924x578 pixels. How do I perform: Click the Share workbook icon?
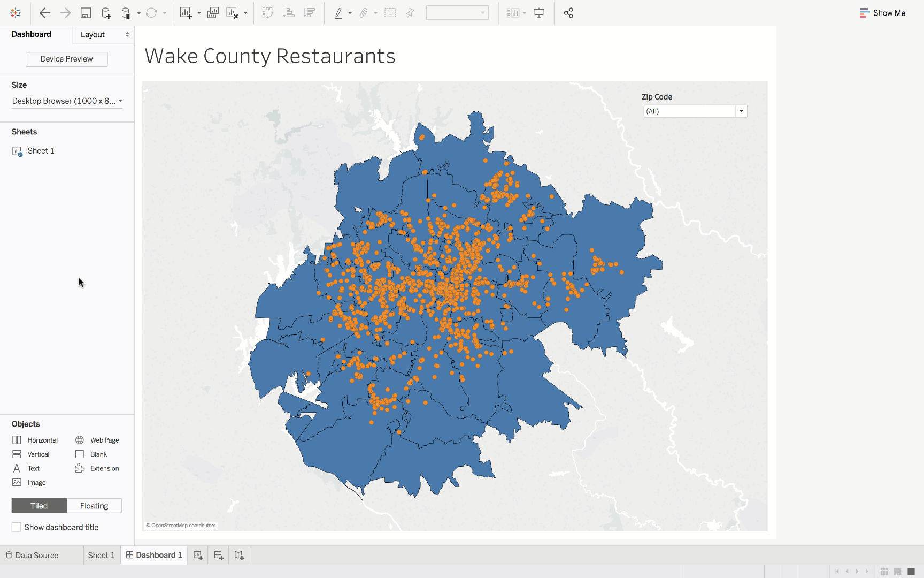tap(568, 12)
